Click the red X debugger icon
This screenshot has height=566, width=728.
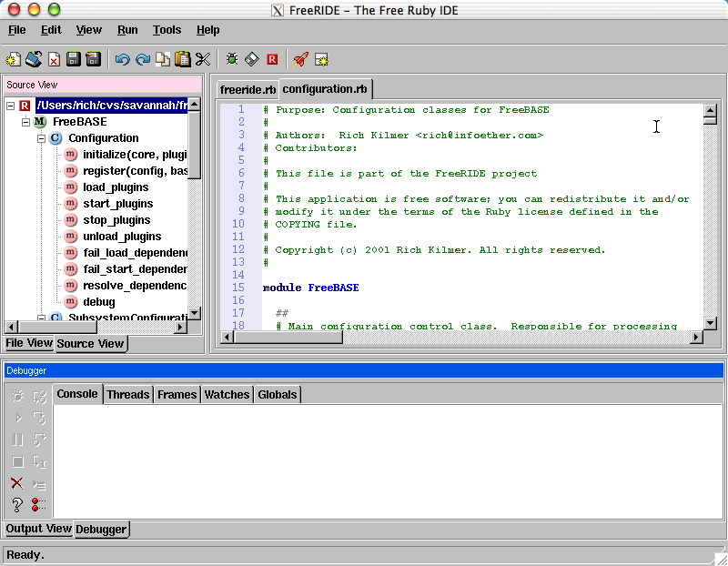click(16, 483)
